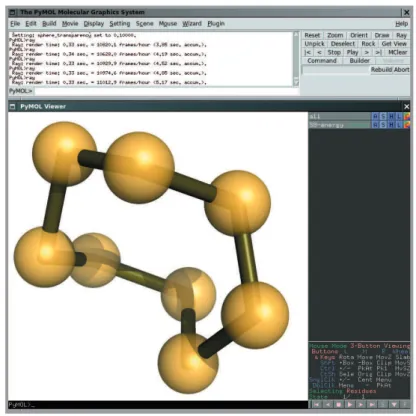
Task: Click the Rebuild button
Action: (381, 70)
